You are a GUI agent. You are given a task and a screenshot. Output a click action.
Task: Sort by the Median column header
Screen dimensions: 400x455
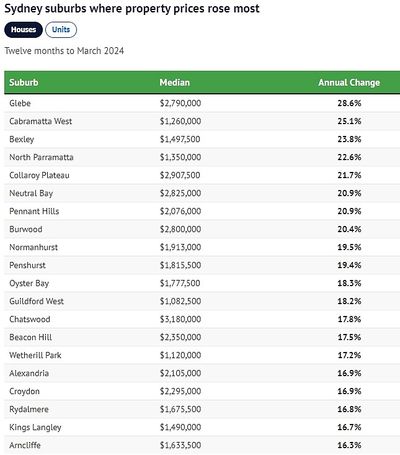point(174,82)
